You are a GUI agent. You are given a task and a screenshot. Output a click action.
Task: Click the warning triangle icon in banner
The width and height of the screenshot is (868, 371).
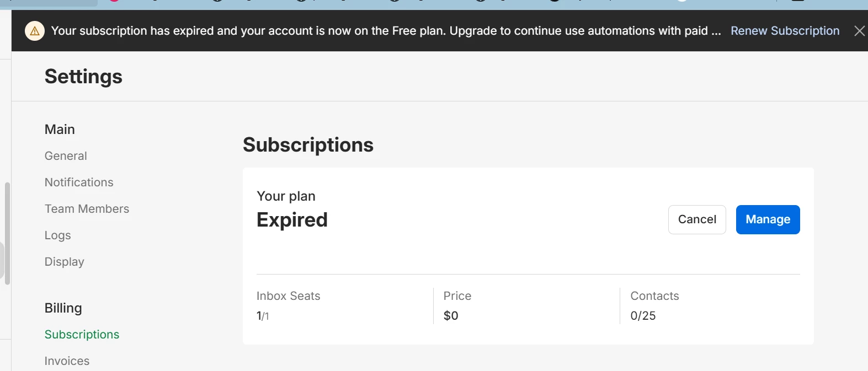[x=35, y=31]
